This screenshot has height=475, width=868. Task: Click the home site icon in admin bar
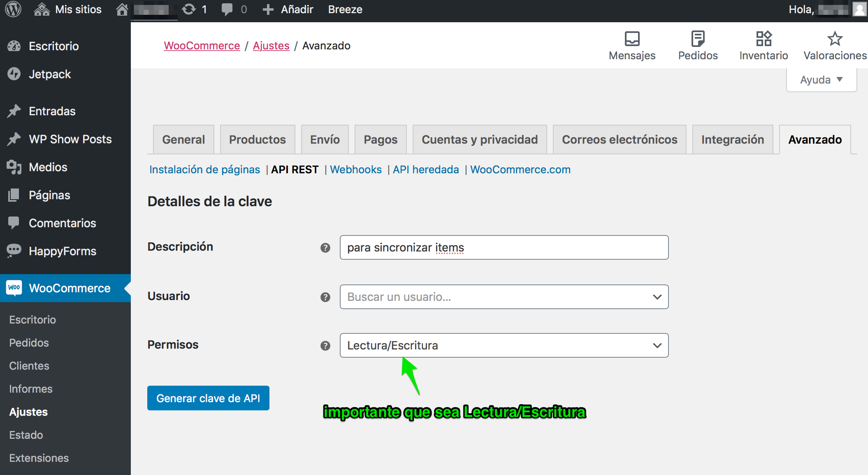click(x=122, y=9)
